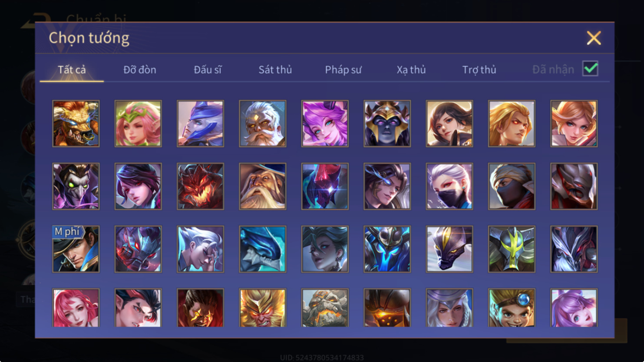Uncheck the Đã nhận checkbox
Viewport: 644px width, 362px height.
tap(590, 69)
